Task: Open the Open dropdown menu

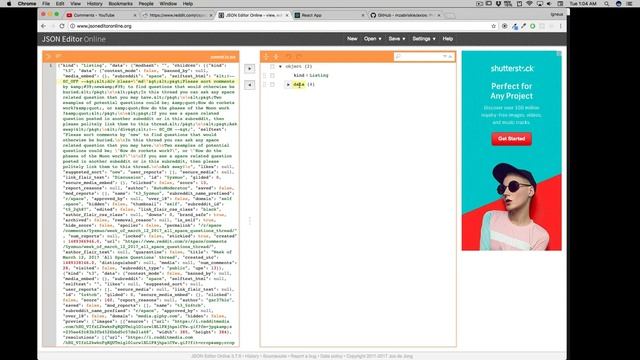Action: click(372, 39)
